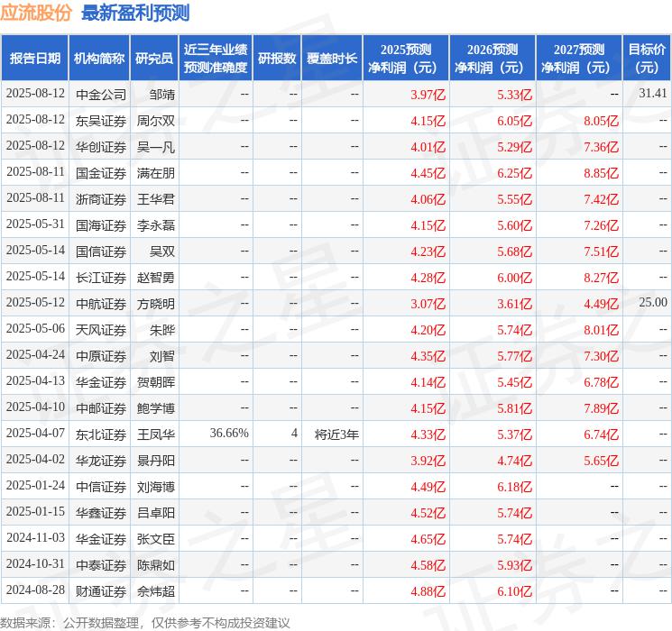Click the 长江证券 institution cell
Image resolution: width=672 pixels, height=631 pixels.
click(x=101, y=278)
